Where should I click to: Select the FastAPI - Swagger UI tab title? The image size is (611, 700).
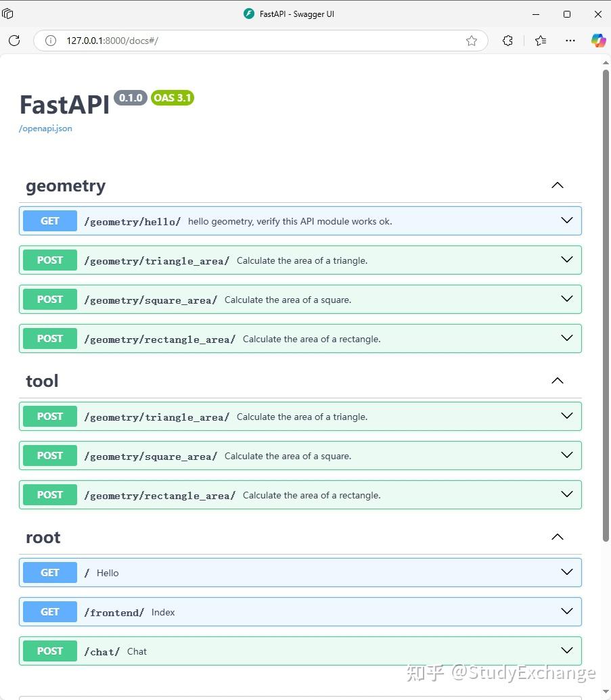point(296,14)
